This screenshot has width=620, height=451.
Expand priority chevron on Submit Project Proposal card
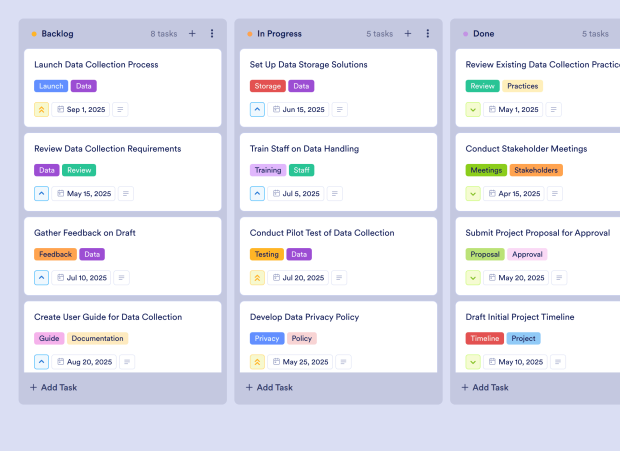point(473,278)
